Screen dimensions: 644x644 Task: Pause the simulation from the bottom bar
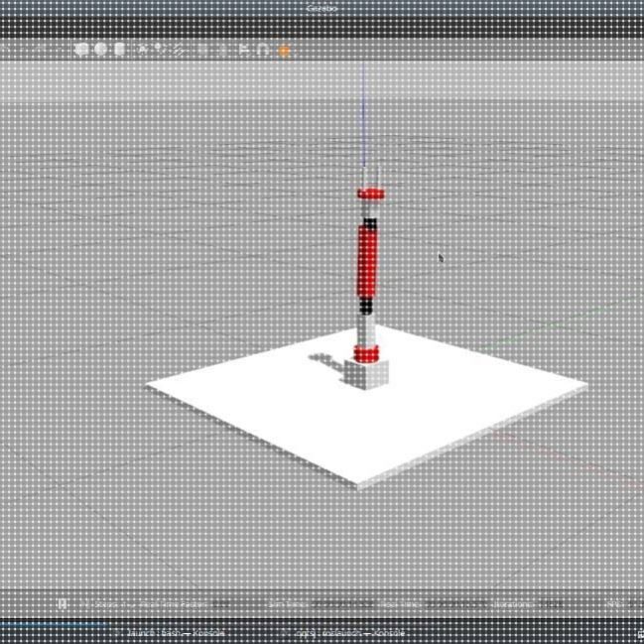(x=62, y=603)
